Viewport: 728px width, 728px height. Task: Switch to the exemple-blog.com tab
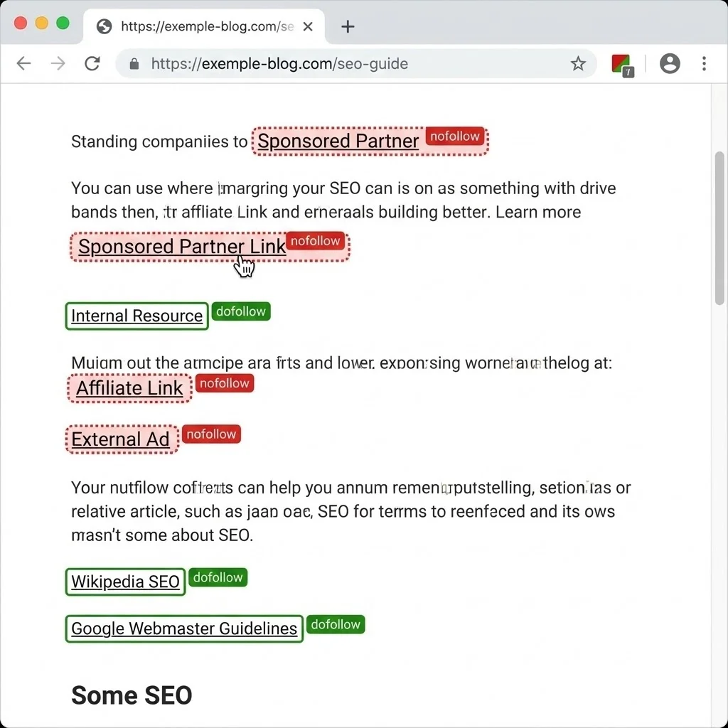point(199,26)
